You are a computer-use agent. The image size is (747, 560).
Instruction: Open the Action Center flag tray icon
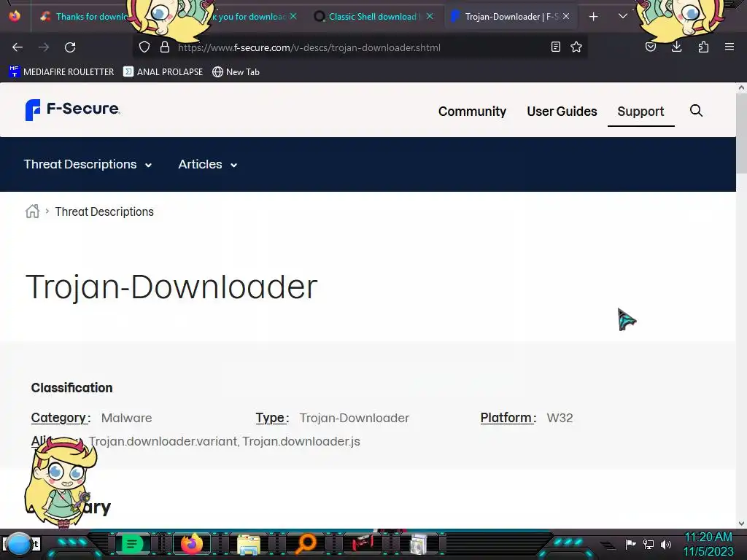630,544
